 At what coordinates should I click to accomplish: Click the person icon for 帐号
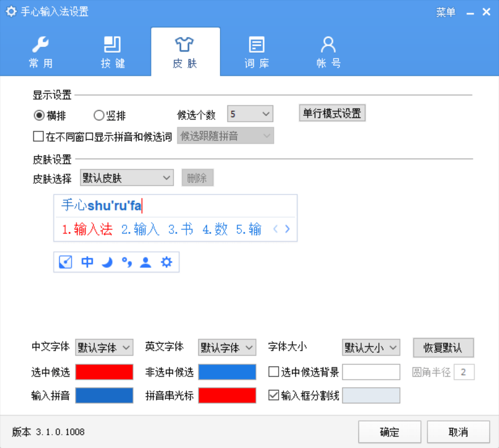pos(328,45)
